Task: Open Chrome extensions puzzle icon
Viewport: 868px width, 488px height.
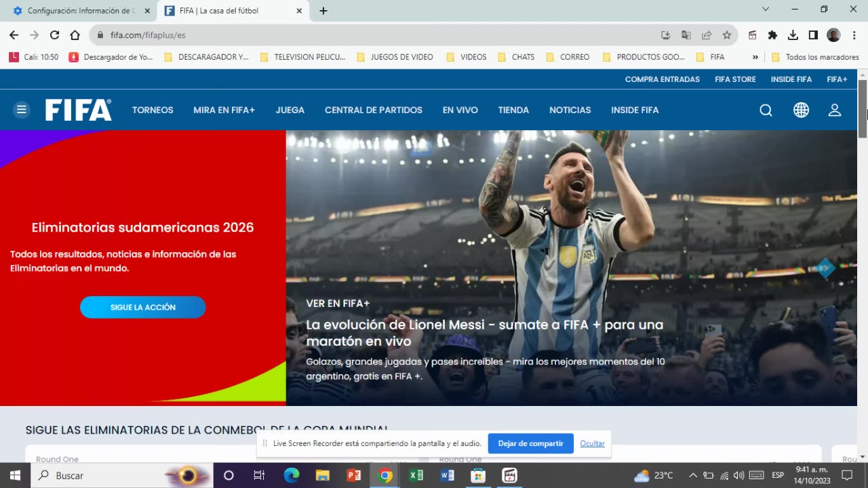Action: click(772, 35)
